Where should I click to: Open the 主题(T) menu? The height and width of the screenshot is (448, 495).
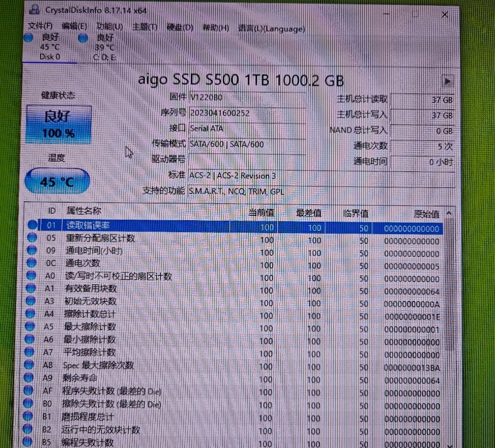[x=145, y=27]
